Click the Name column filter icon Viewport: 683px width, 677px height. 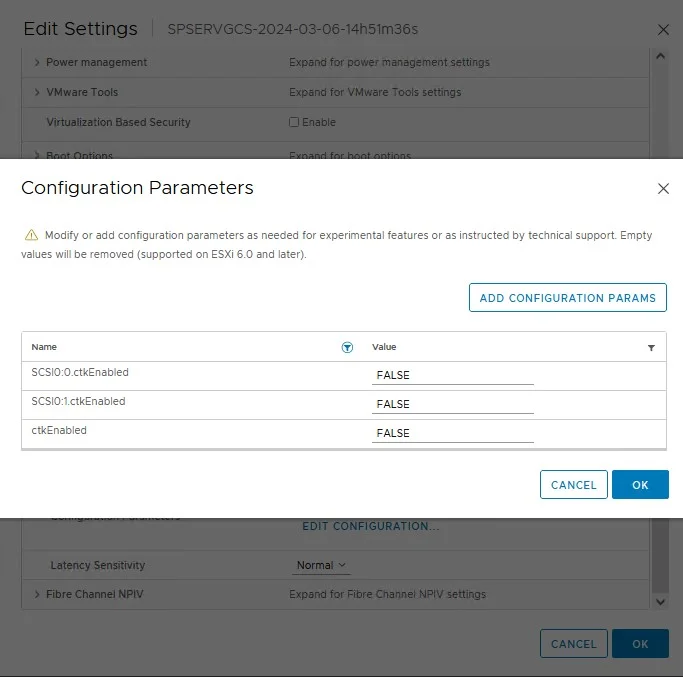coord(347,347)
